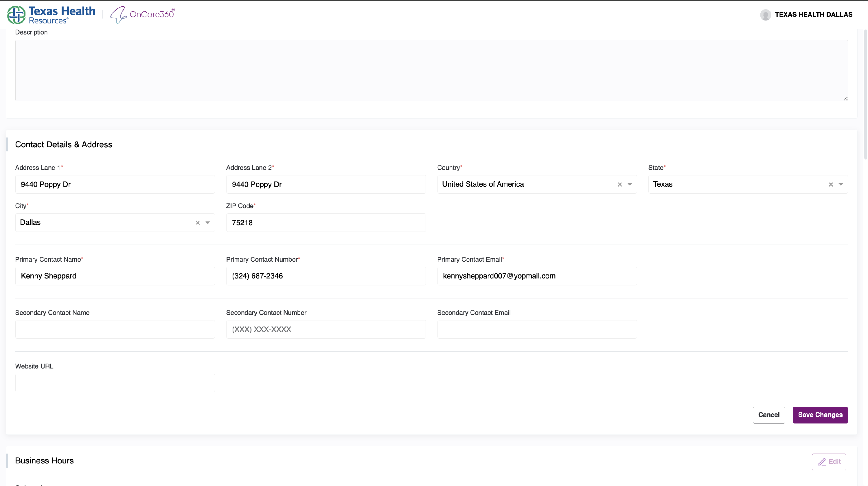The image size is (868, 486).
Task: Click the ZIP Code field
Action: tap(326, 223)
